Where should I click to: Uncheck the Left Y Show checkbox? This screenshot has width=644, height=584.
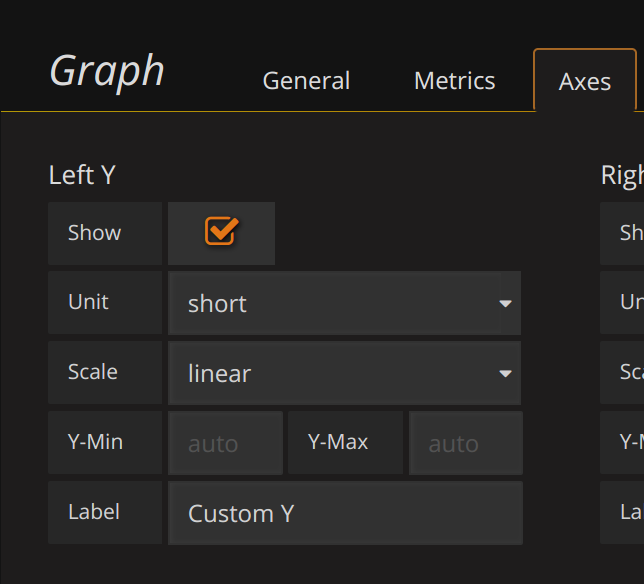[x=220, y=231]
